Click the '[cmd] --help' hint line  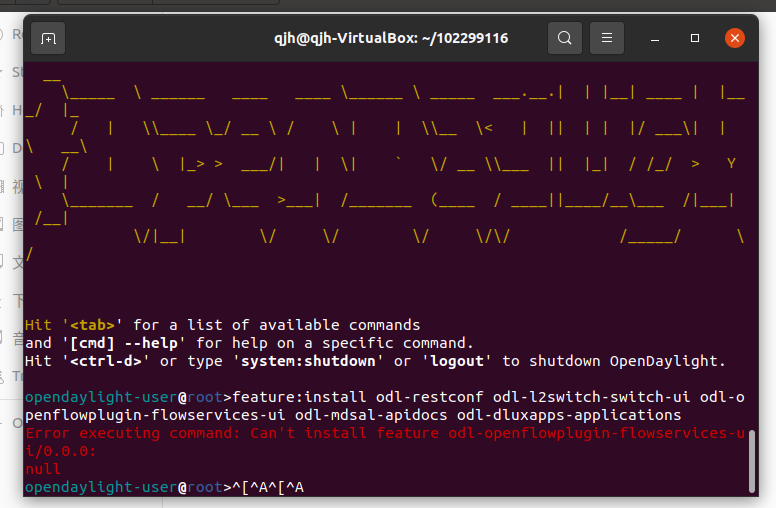point(249,343)
